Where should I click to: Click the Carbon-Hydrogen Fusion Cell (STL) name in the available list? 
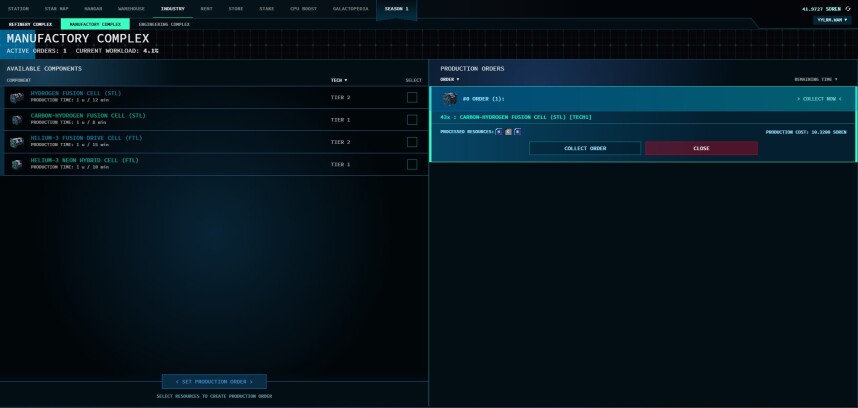(x=88, y=116)
